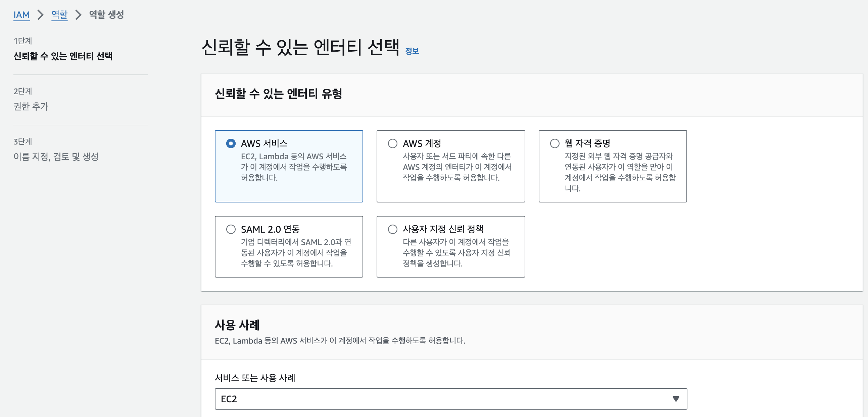Select step 1 신뢰할 수 있는 엔터티 선택
This screenshot has height=417, width=868.
(x=63, y=56)
